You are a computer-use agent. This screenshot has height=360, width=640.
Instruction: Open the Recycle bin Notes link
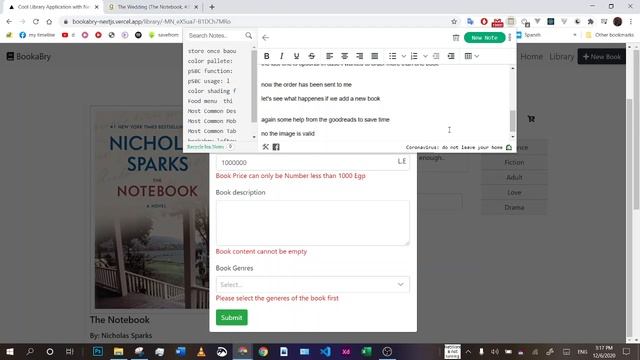click(x=205, y=147)
